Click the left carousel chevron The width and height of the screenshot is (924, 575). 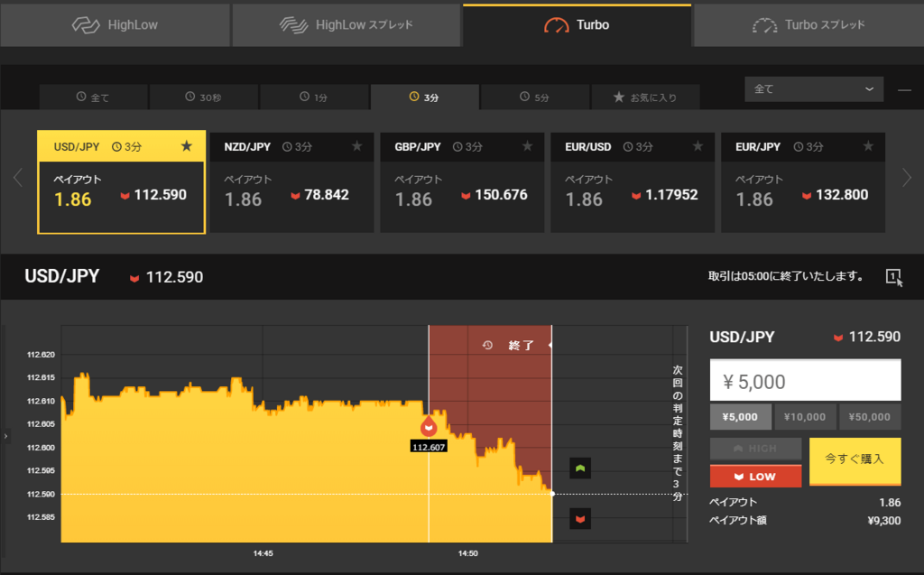click(x=17, y=178)
